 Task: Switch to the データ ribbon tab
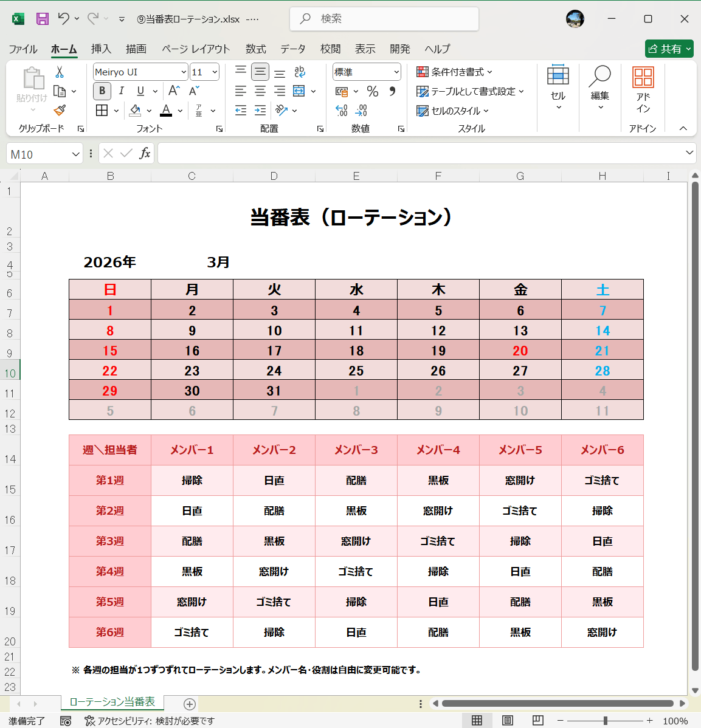pyautogui.click(x=293, y=49)
